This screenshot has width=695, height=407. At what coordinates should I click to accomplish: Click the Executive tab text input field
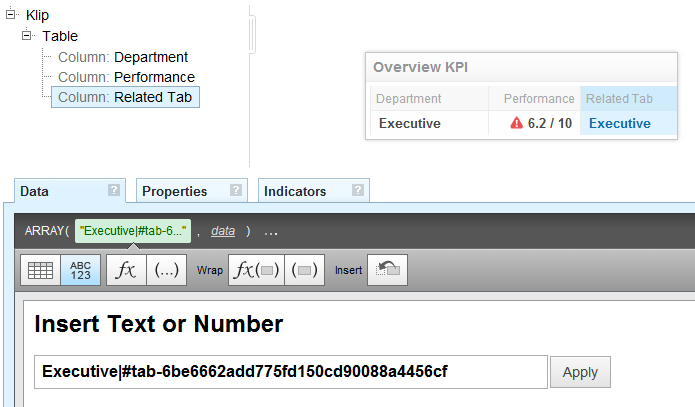(291, 372)
